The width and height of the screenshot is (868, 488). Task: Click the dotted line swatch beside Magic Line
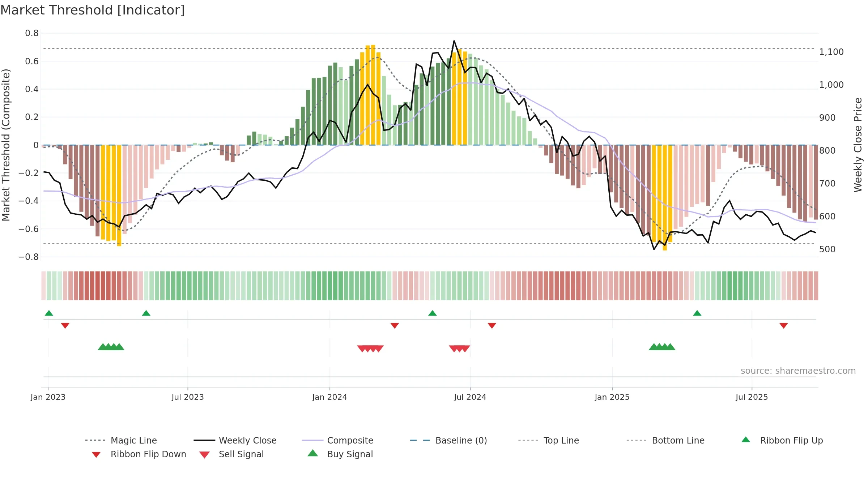coord(95,440)
